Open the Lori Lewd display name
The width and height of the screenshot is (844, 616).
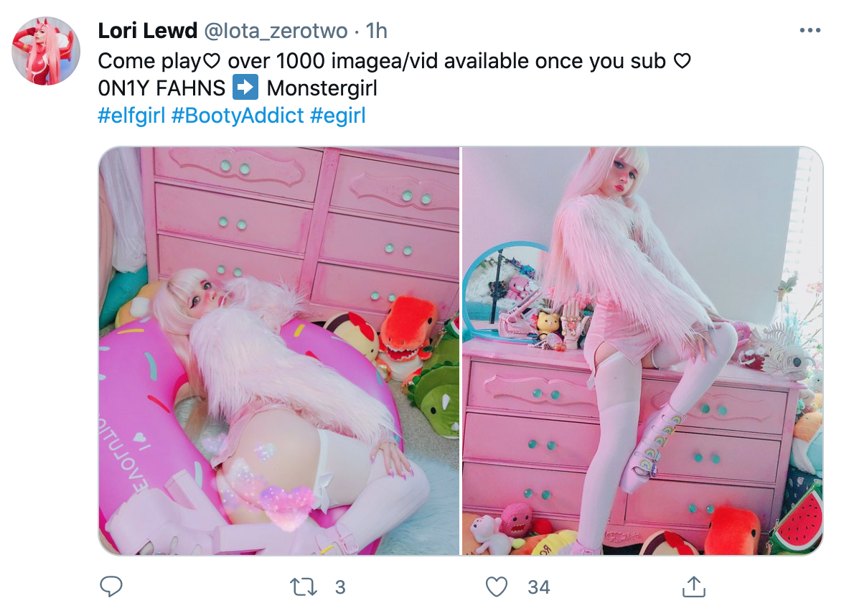coord(148,31)
